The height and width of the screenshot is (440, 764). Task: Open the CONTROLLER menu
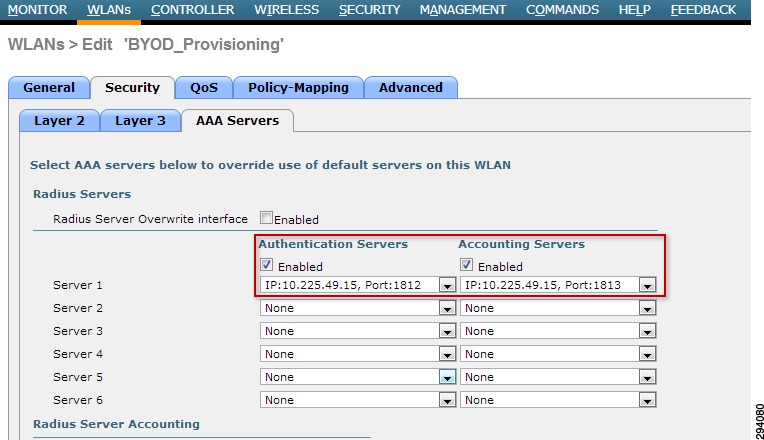[192, 10]
